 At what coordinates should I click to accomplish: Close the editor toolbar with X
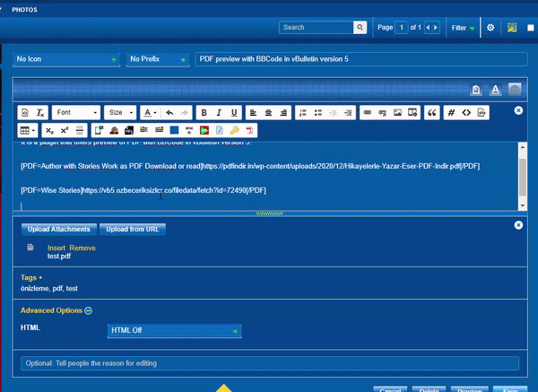pyautogui.click(x=518, y=110)
